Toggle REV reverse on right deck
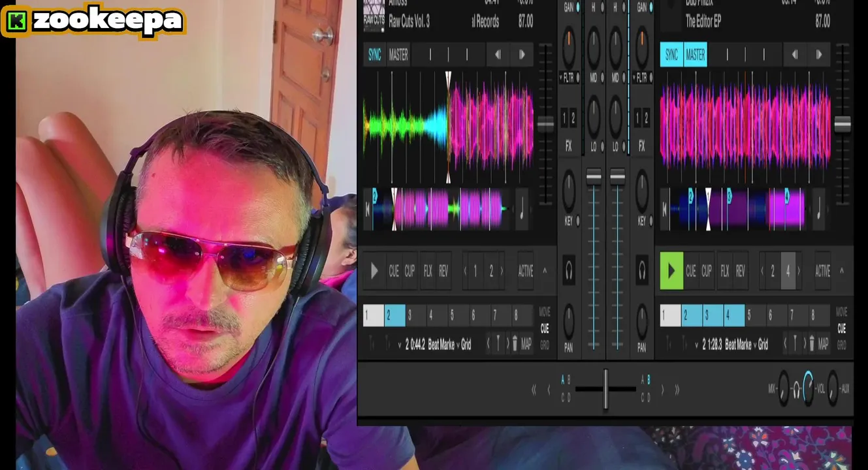This screenshot has width=868, height=470. (740, 271)
